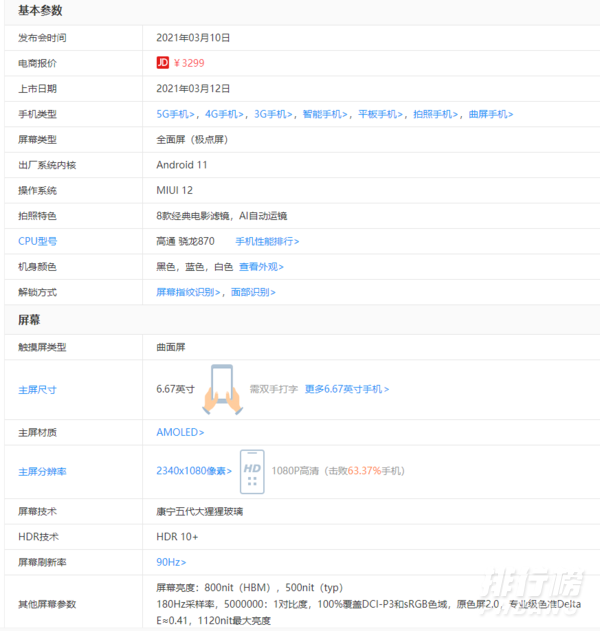Click the Android 11 value
600x631 pixels.
point(182,165)
